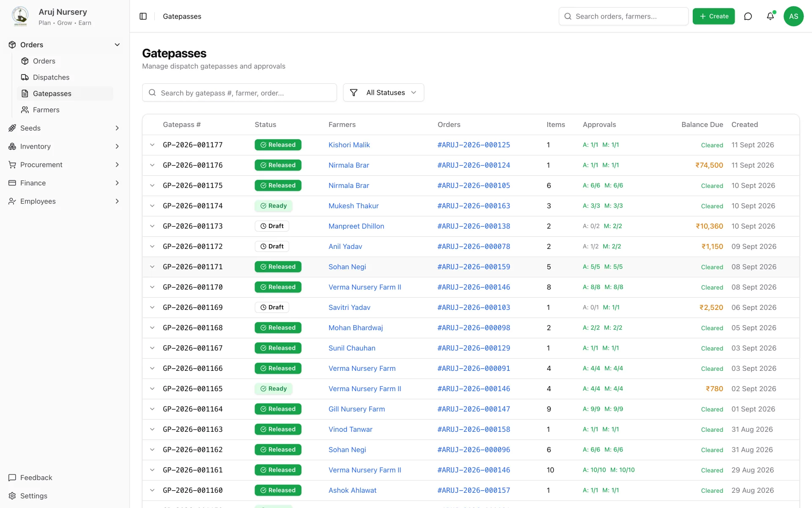The image size is (812, 508).
Task: Navigate to Farmers page
Action: tap(65, 110)
